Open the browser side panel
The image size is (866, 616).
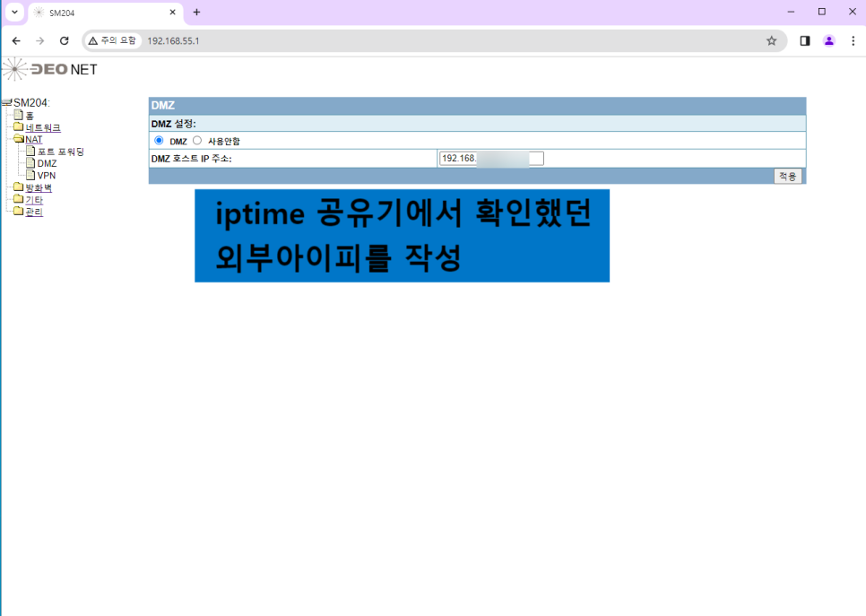tap(805, 41)
